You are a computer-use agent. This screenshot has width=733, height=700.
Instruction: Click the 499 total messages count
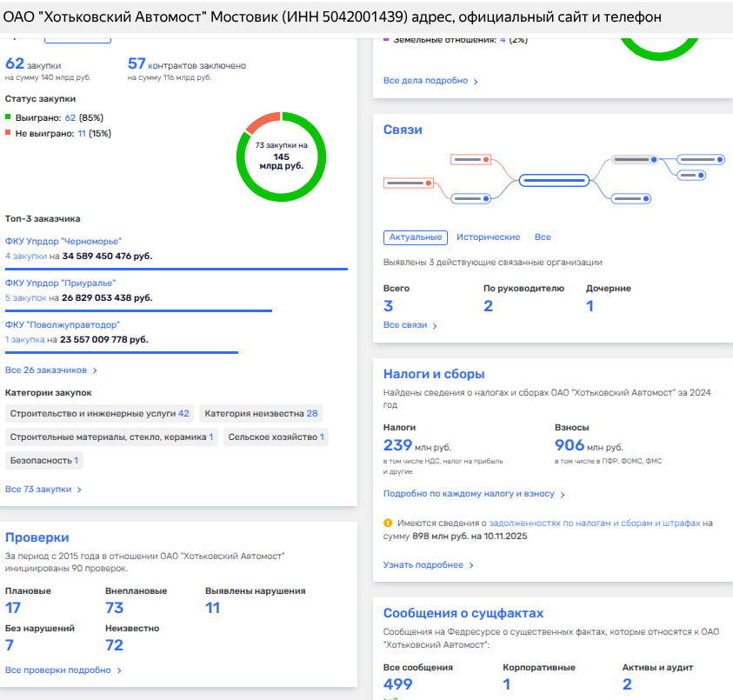tap(398, 684)
